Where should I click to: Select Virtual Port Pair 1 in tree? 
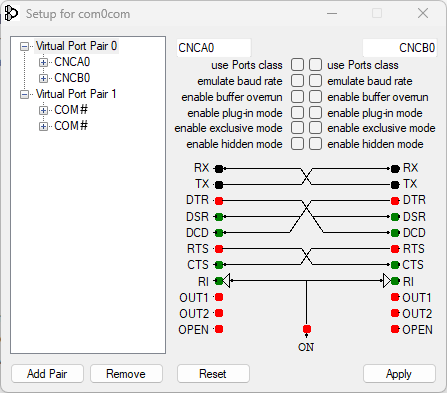(76, 94)
